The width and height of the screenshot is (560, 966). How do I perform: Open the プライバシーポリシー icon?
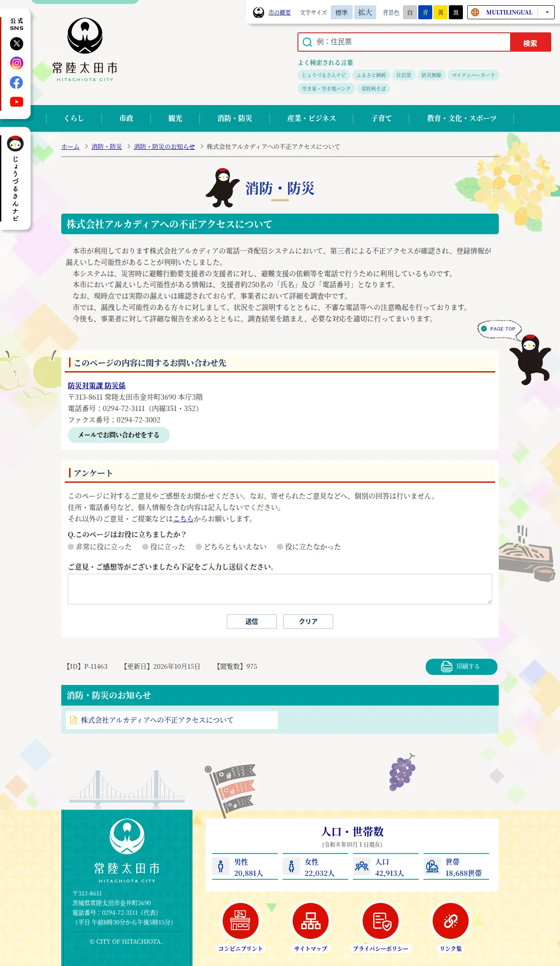click(381, 921)
